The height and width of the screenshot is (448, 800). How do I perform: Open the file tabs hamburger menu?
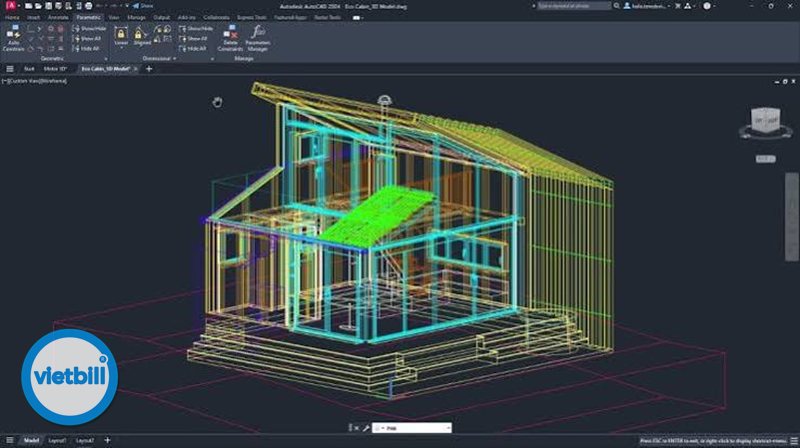[10, 69]
